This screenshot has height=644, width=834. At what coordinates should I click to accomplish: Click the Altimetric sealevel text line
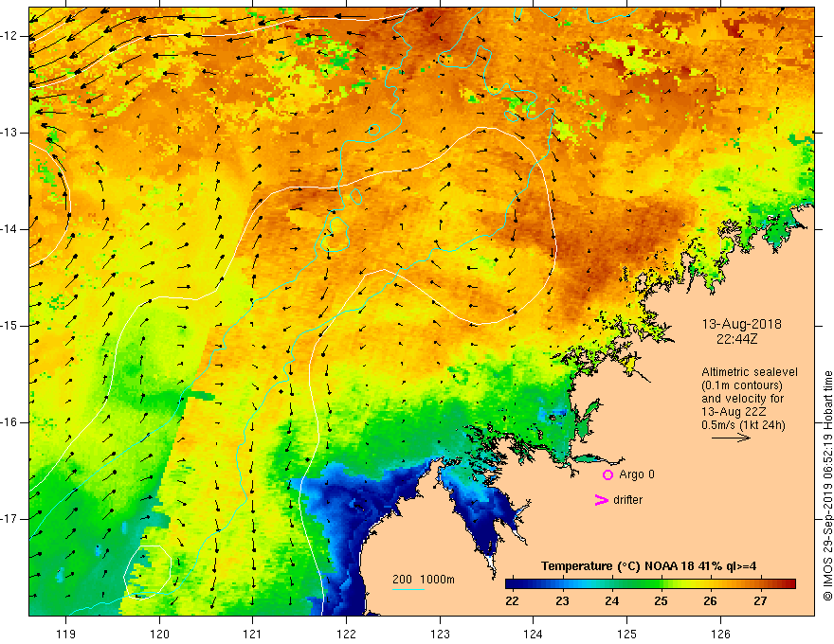point(750,372)
